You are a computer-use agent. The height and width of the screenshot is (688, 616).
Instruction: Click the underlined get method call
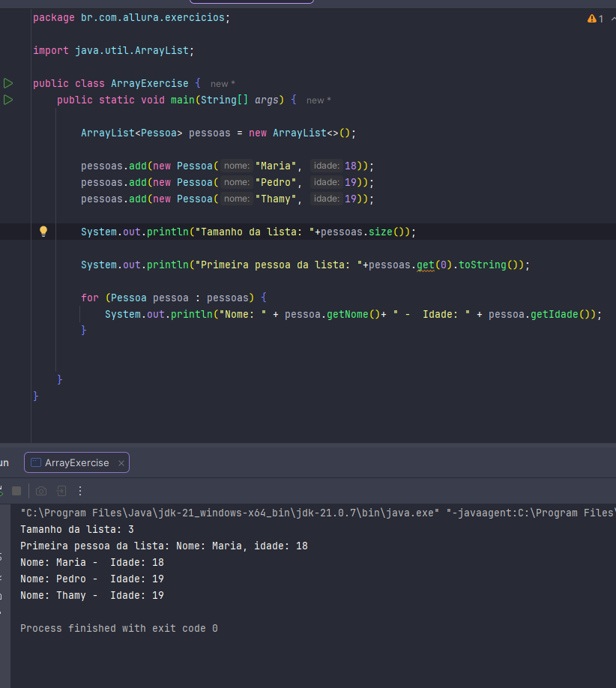426,265
